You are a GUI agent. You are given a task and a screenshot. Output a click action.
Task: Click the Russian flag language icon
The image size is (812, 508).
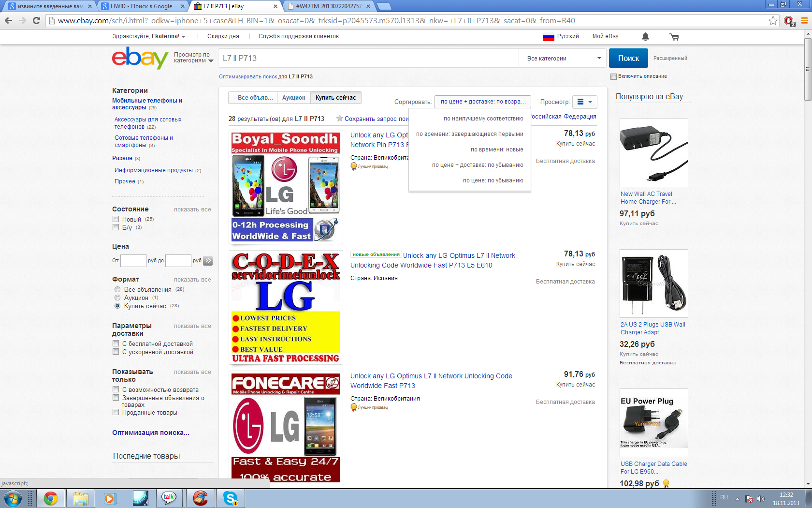(548, 37)
